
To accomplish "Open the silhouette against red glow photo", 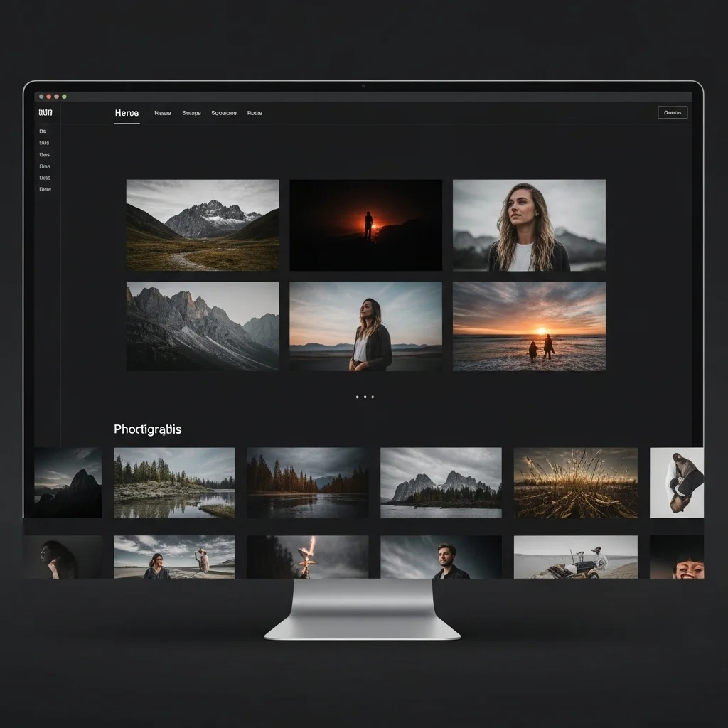I will [365, 225].
